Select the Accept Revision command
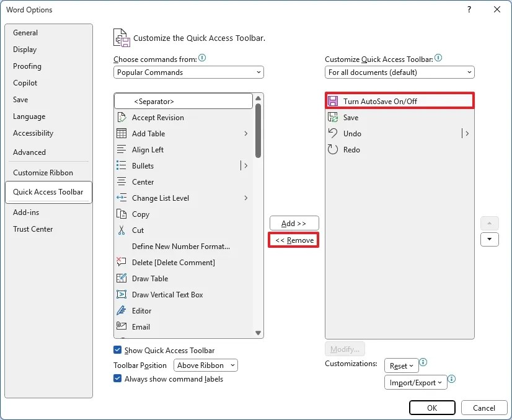 click(157, 117)
